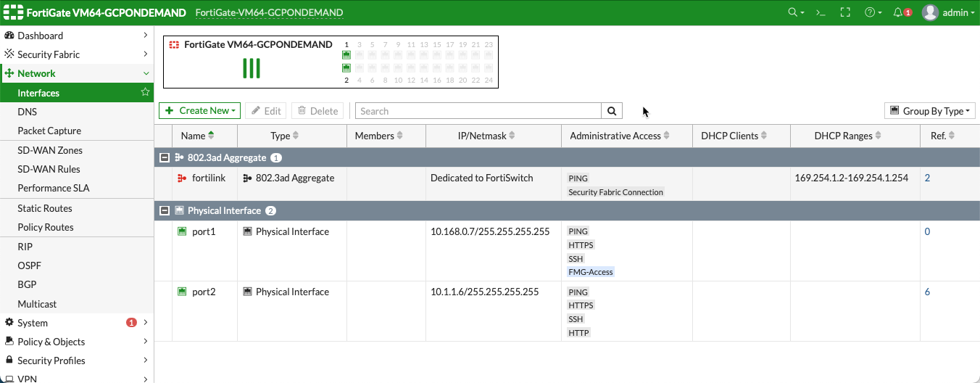Collapse the 802.3ad Aggregate group
980x383 pixels.
point(165,157)
